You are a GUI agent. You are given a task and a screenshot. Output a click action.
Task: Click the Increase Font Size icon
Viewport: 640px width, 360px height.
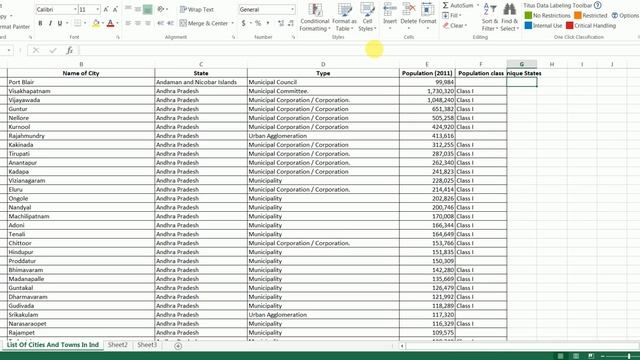pyautogui.click(x=106, y=9)
